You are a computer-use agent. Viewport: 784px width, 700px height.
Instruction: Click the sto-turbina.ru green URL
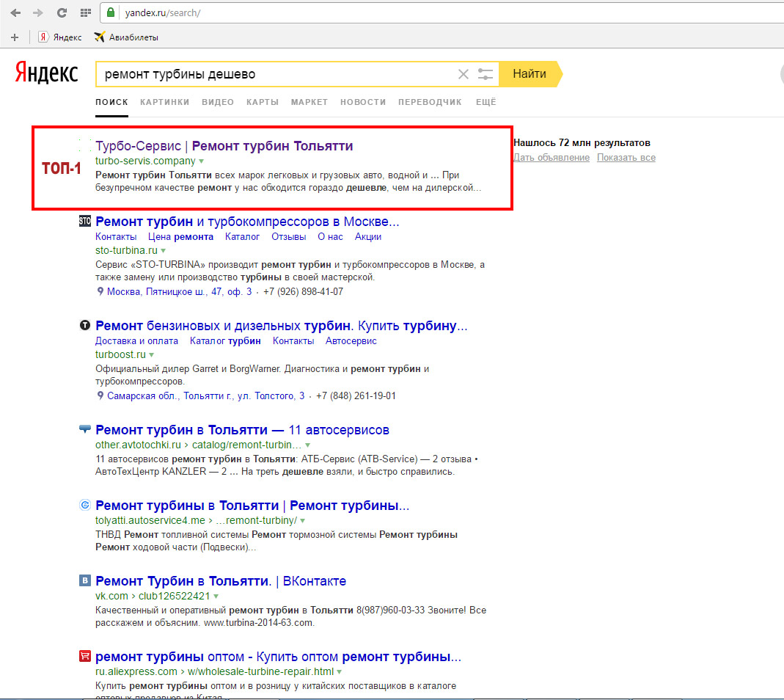126,250
